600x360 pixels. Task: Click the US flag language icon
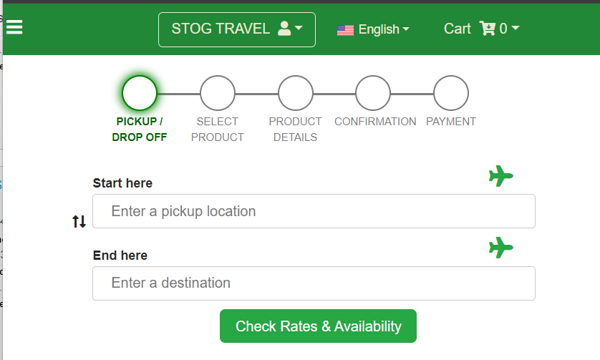(345, 30)
